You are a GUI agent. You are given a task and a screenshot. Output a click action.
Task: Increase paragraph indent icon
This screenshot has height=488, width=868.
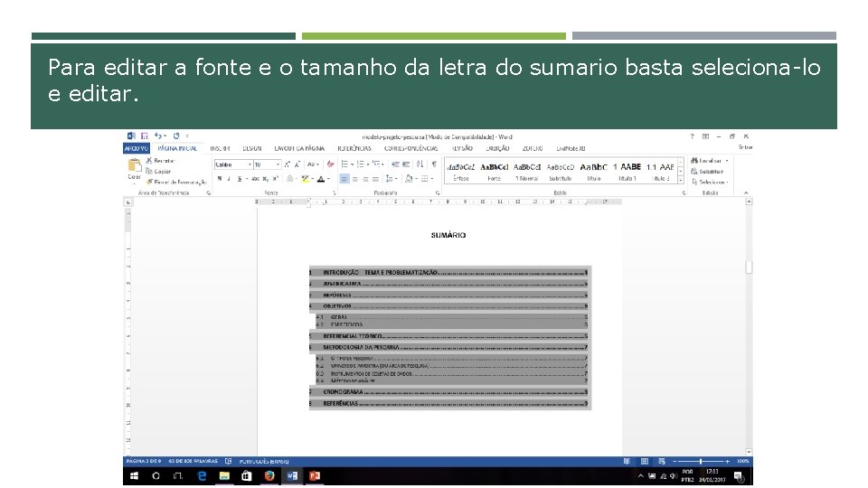[406, 164]
